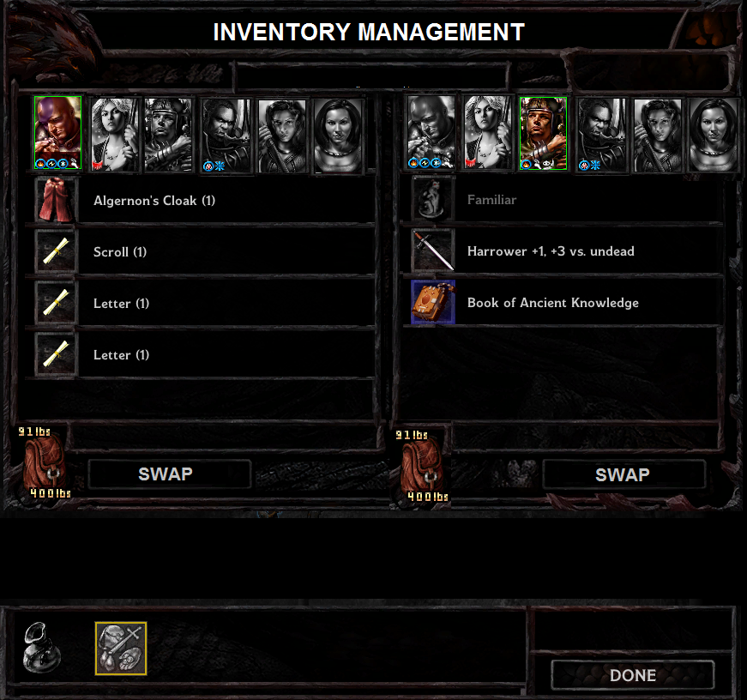Click the right panel backpack weight icon
The image size is (747, 700).
pos(422,467)
